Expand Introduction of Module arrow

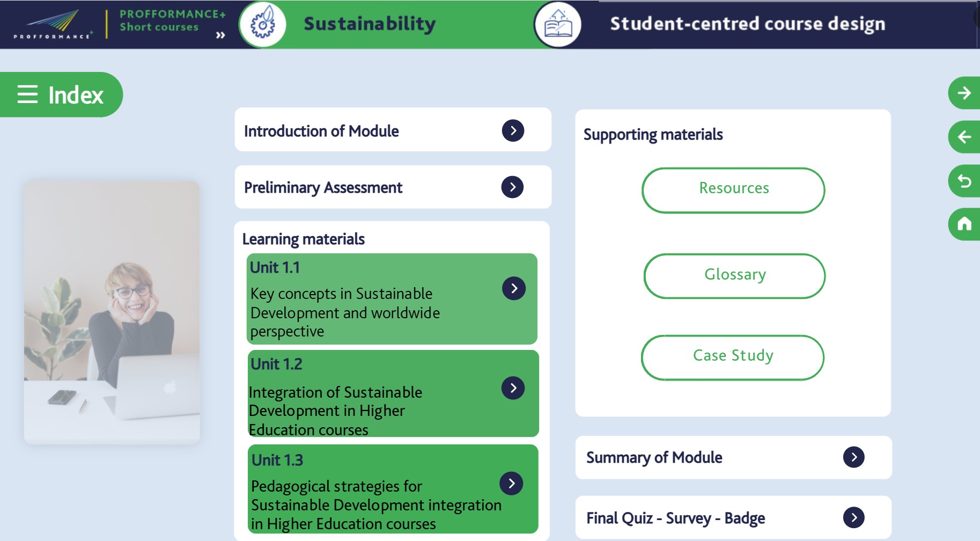pyautogui.click(x=513, y=130)
